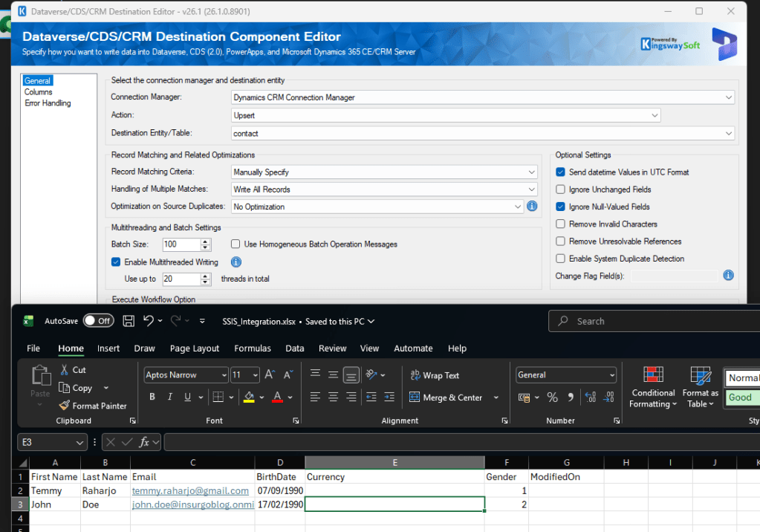This screenshot has width=760, height=532.
Task: Select Error Handling page in editor sidebar
Action: [48, 103]
